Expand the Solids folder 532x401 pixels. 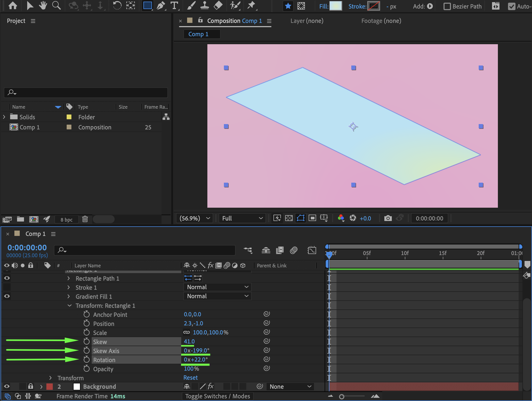(x=4, y=117)
